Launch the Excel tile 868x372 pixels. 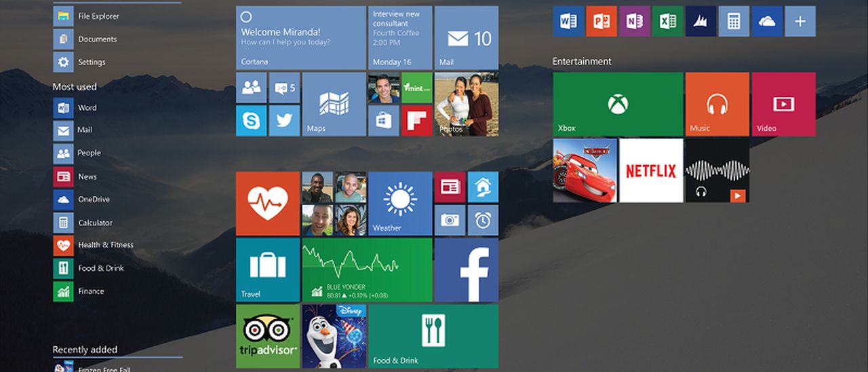[x=667, y=21]
